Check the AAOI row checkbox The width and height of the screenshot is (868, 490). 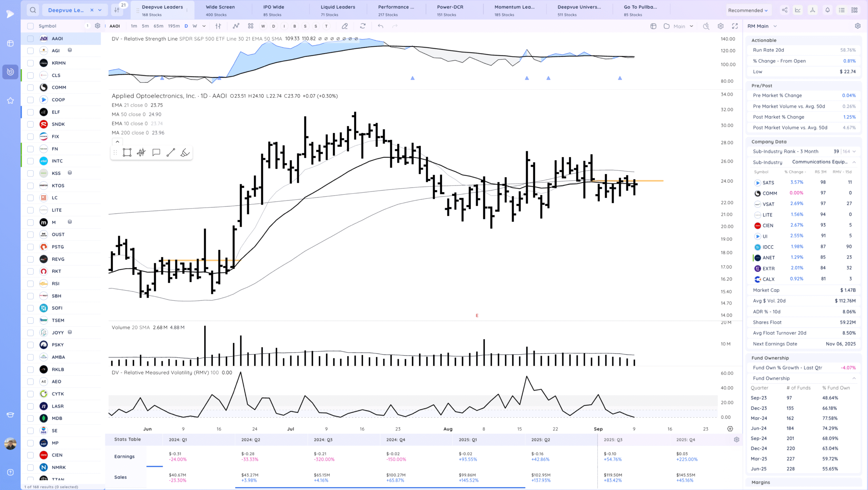click(x=31, y=39)
